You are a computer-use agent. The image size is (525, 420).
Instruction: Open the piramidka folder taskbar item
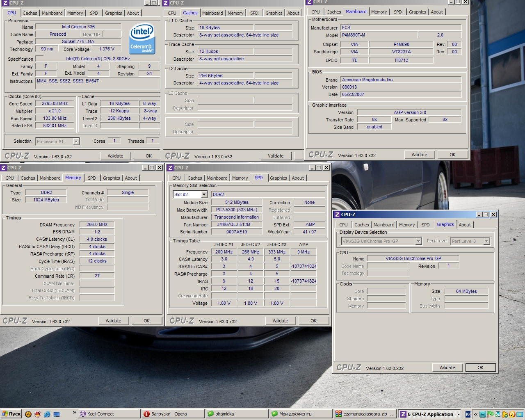(236, 414)
